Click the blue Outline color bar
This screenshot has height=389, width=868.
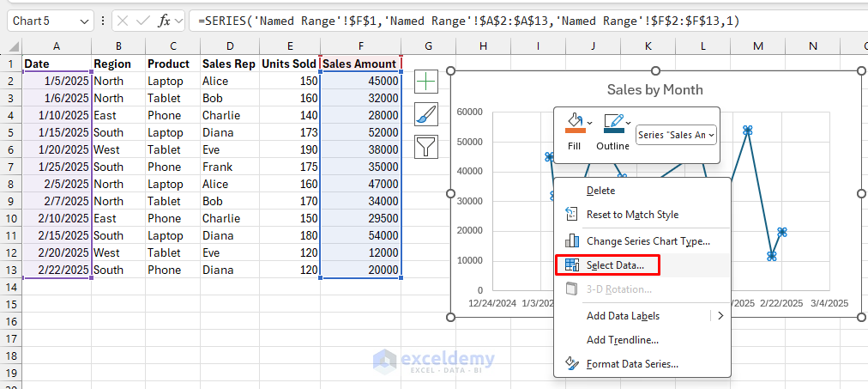coord(613,131)
